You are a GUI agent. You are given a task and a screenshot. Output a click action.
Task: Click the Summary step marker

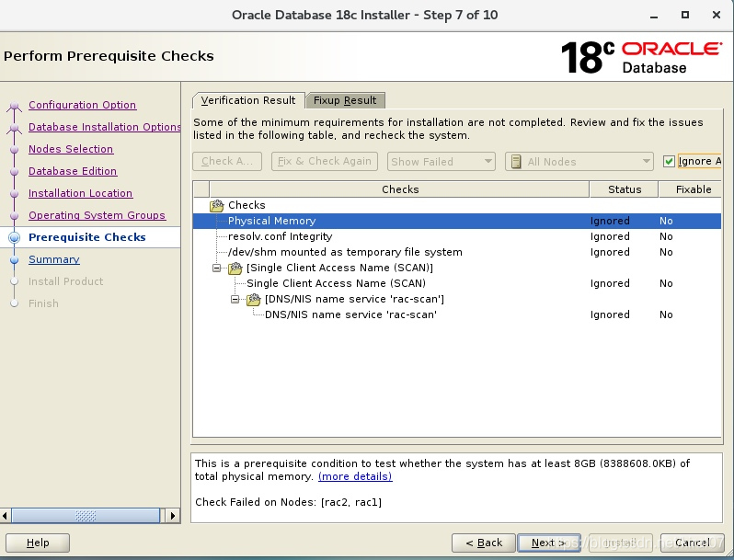(x=14, y=259)
